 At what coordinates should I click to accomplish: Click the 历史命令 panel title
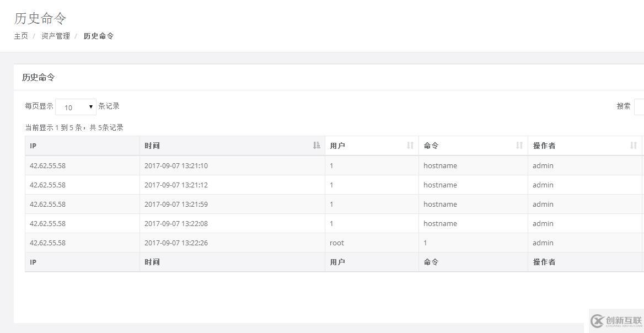coord(39,77)
